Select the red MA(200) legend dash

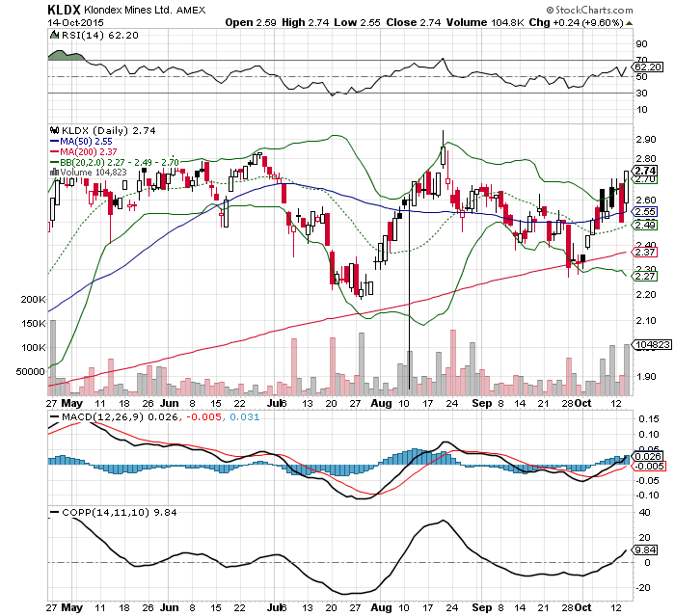pyautogui.click(x=53, y=151)
